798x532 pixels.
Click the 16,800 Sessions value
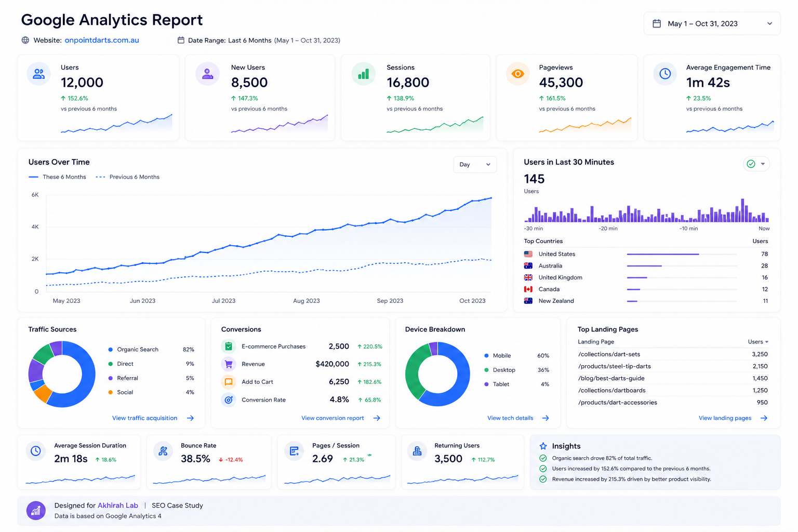(x=408, y=83)
